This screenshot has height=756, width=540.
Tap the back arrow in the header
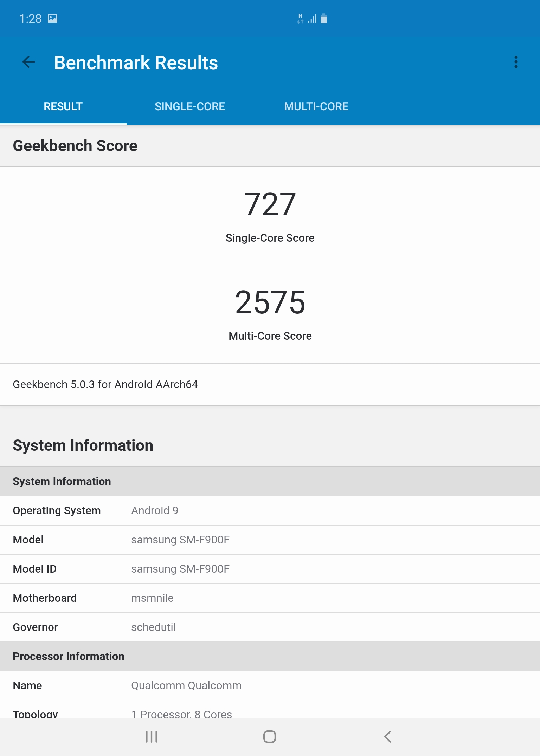[28, 62]
